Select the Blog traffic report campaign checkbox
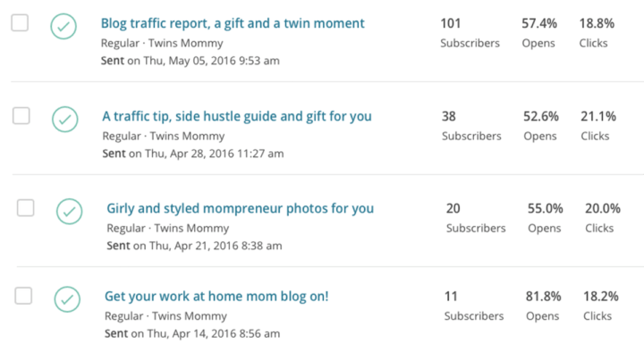This screenshot has height=352, width=644. 20,23
